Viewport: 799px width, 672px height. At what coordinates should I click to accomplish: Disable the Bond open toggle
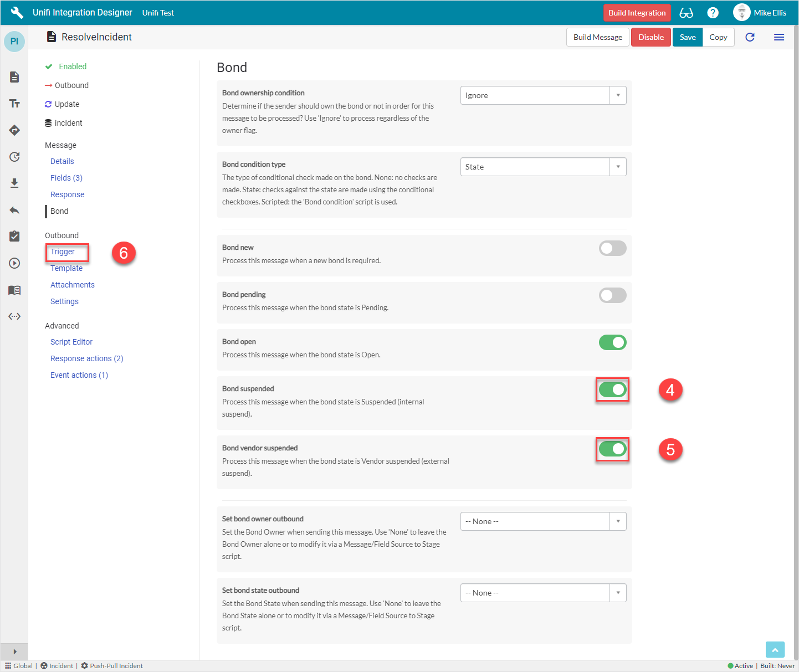612,342
